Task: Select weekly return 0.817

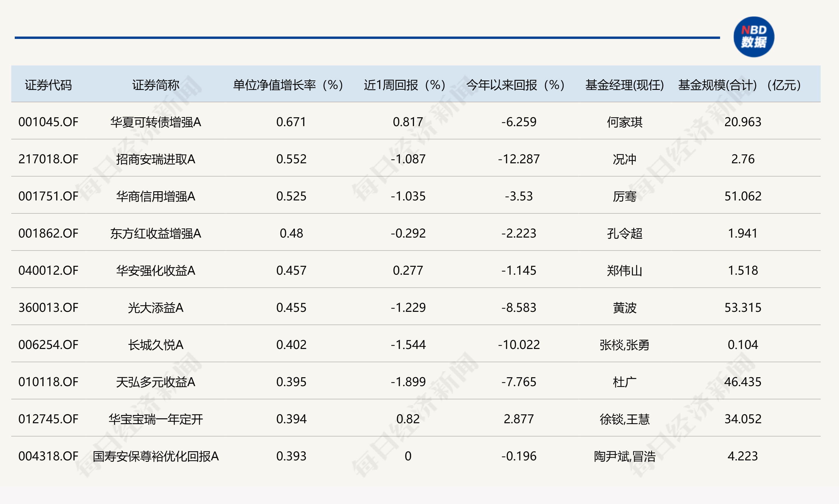Action: 408,122
